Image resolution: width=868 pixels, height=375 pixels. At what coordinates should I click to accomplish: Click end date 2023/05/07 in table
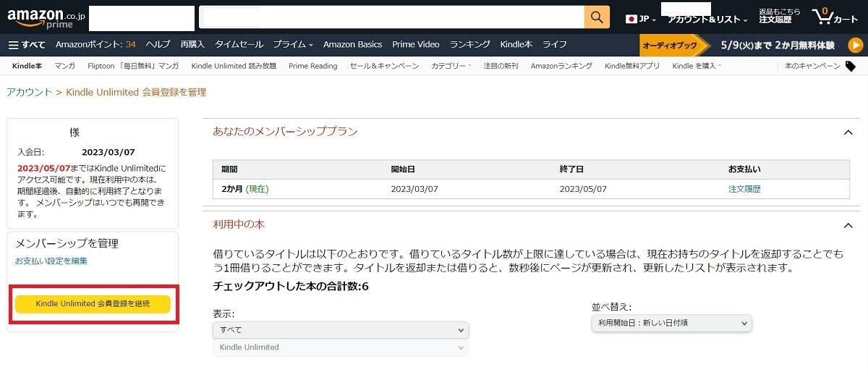[x=583, y=189]
